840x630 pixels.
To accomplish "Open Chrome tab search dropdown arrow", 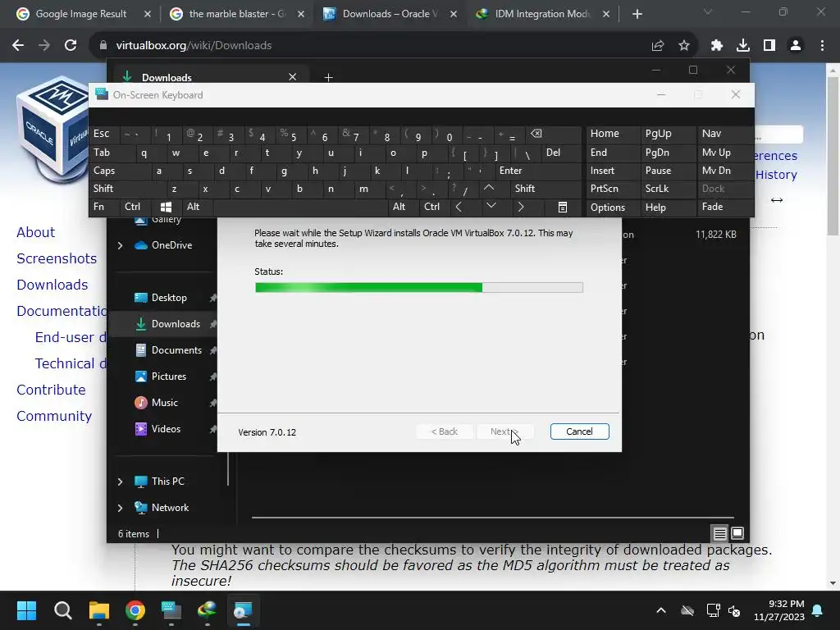I will tap(708, 11).
